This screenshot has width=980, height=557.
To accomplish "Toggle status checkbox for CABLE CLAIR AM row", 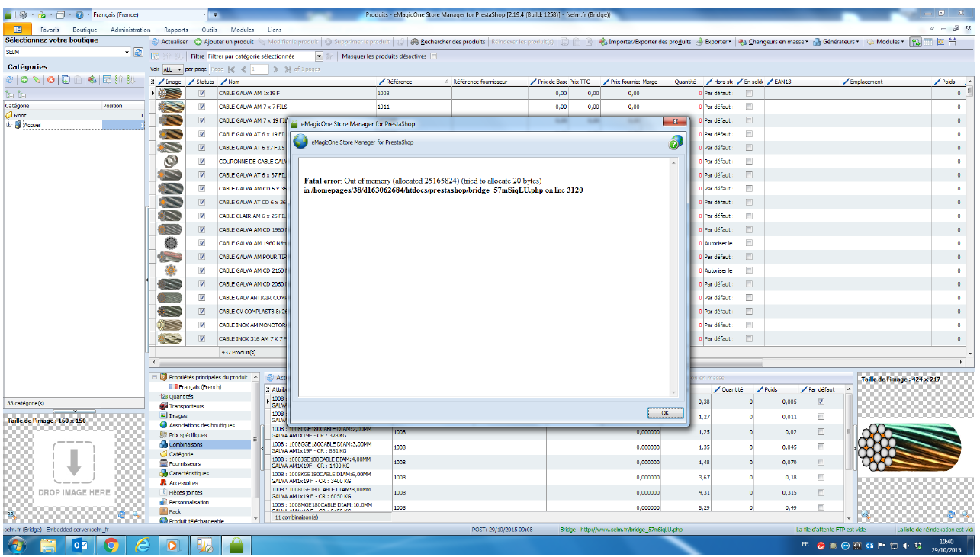I will pos(201,216).
